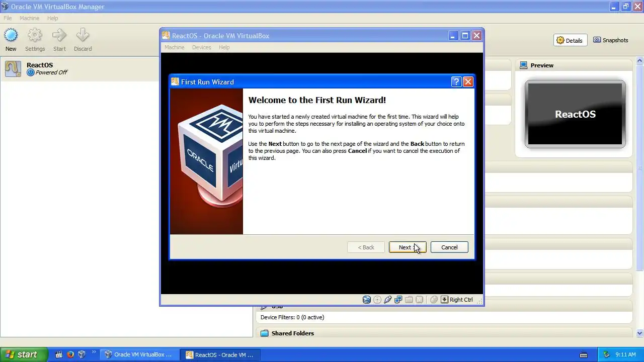The height and width of the screenshot is (362, 644).
Task: Expand the Quick Launch chevron
Action: coord(94,352)
